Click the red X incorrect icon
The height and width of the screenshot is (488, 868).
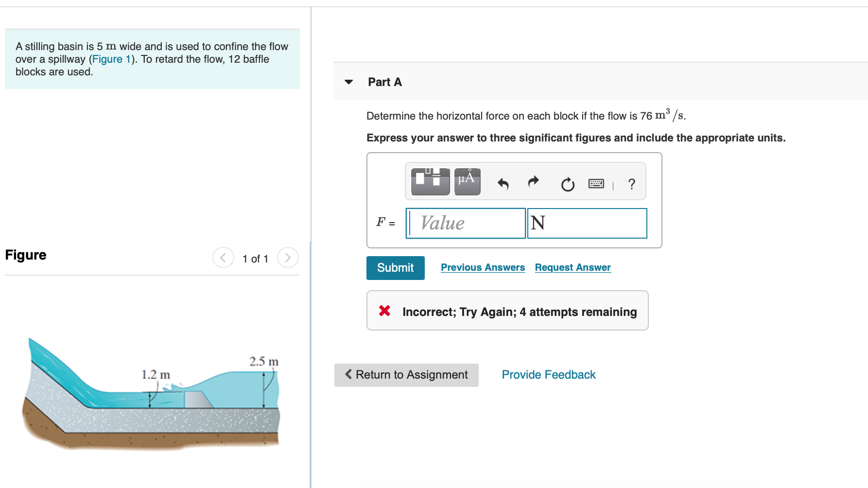[384, 311]
